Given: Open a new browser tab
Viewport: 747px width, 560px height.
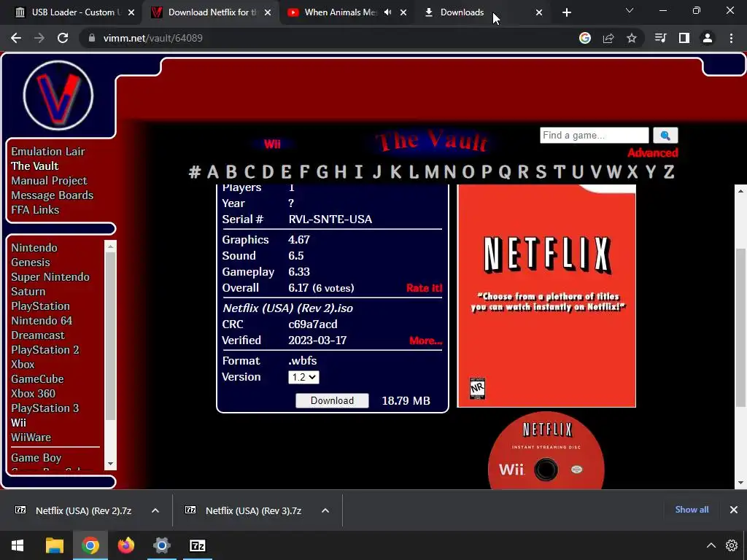Looking at the screenshot, I should click(x=566, y=12).
